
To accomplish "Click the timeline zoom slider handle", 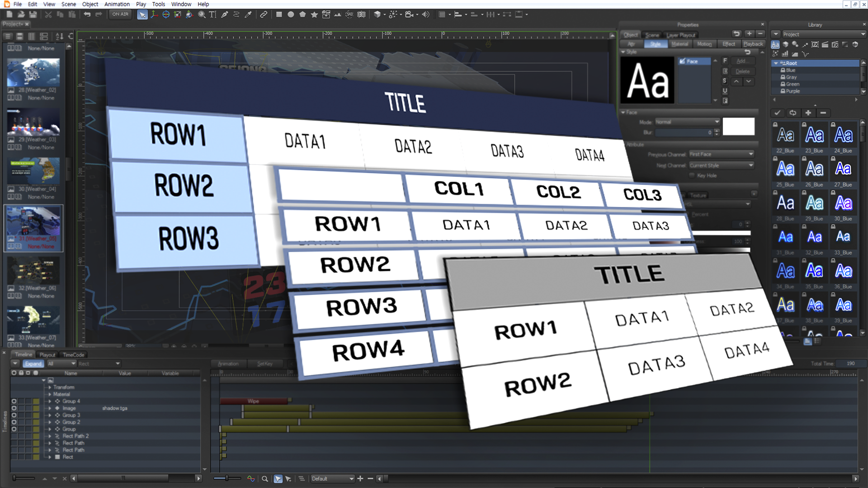I will click(227, 478).
